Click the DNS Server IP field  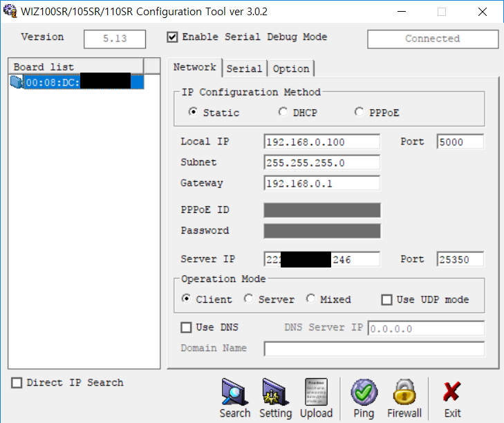coord(426,328)
